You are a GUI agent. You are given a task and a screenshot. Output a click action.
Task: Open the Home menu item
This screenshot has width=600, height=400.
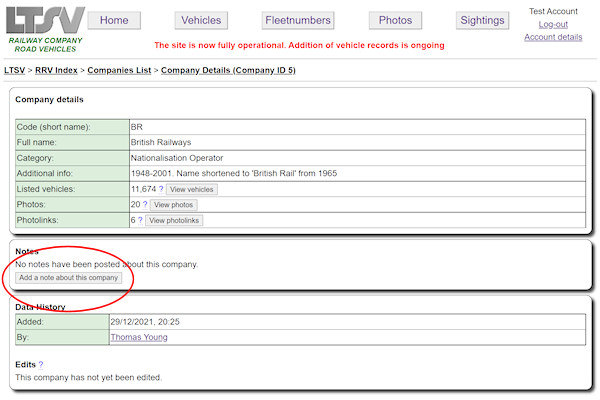(114, 20)
